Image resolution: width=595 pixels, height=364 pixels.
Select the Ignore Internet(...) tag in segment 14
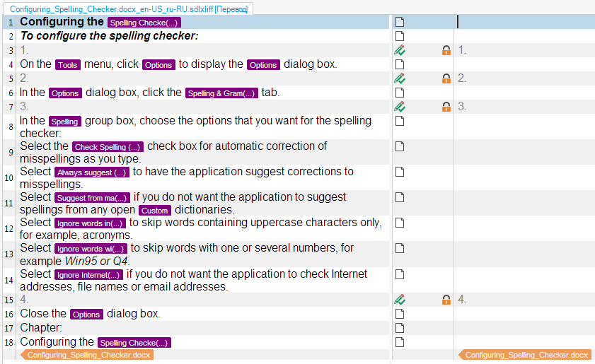click(x=89, y=275)
